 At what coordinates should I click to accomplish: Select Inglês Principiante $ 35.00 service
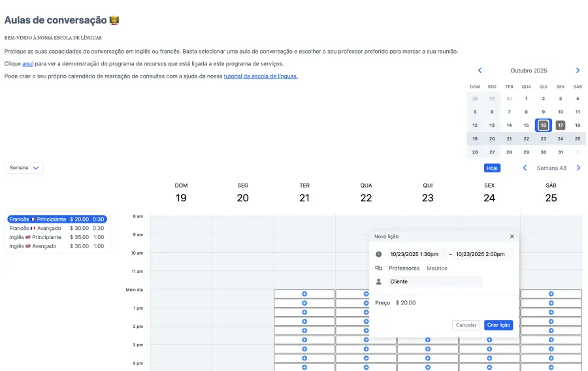pos(57,237)
